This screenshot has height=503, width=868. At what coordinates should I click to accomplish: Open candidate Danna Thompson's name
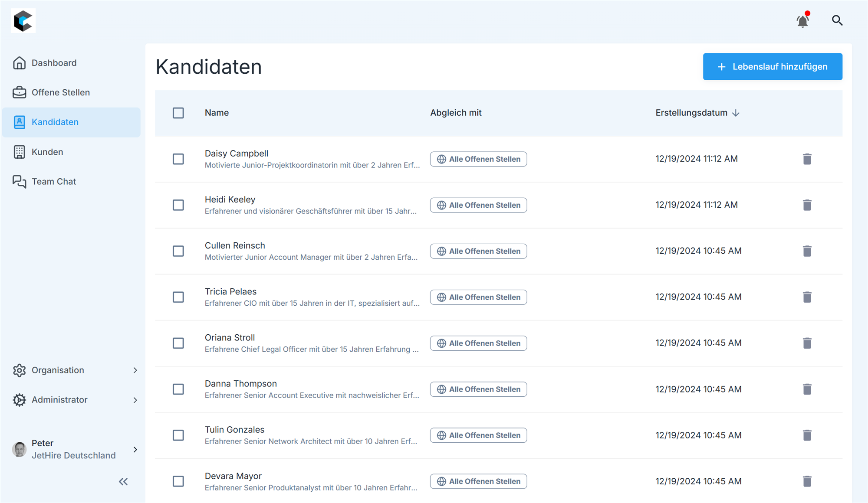(240, 383)
